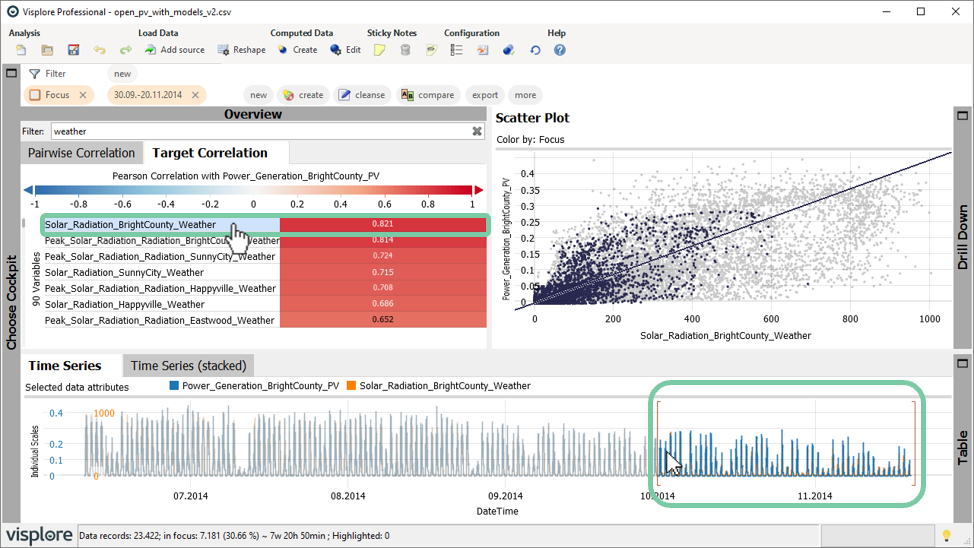974x548 pixels.
Task: Click the lightbulb hint icon
Action: click(x=946, y=536)
